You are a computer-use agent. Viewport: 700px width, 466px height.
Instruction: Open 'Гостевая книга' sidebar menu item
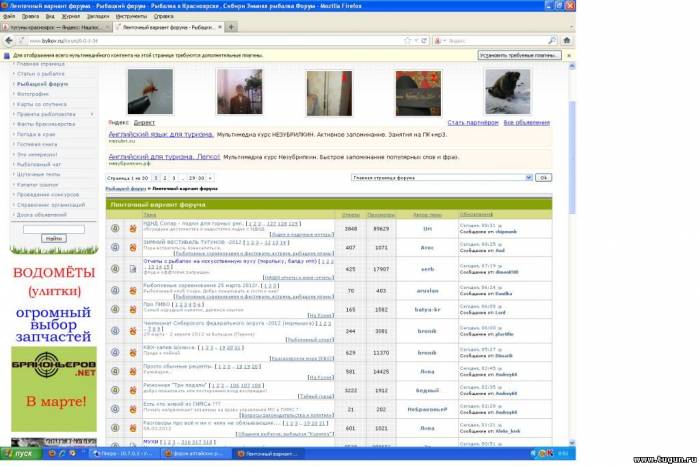pos(37,145)
